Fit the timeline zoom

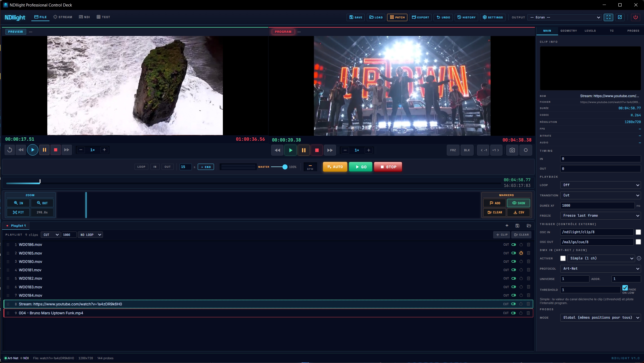tap(18, 212)
